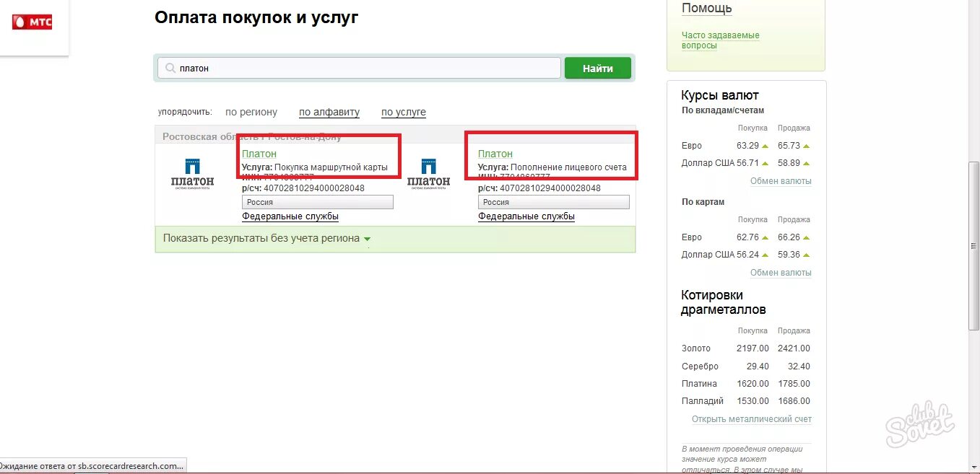
Task: Click the platinum purchase price 1620.00
Action: click(752, 384)
